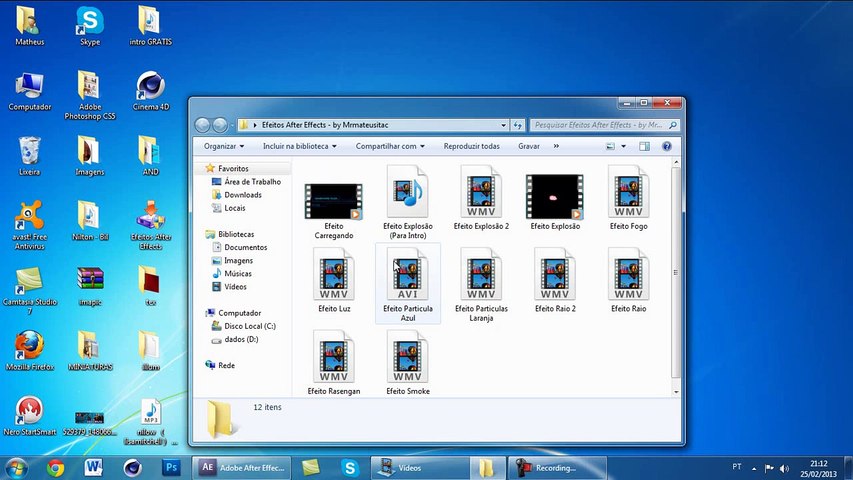The height and width of the screenshot is (480, 853).
Task: Click the Efeito Carregando video thumbnail
Action: 333,201
